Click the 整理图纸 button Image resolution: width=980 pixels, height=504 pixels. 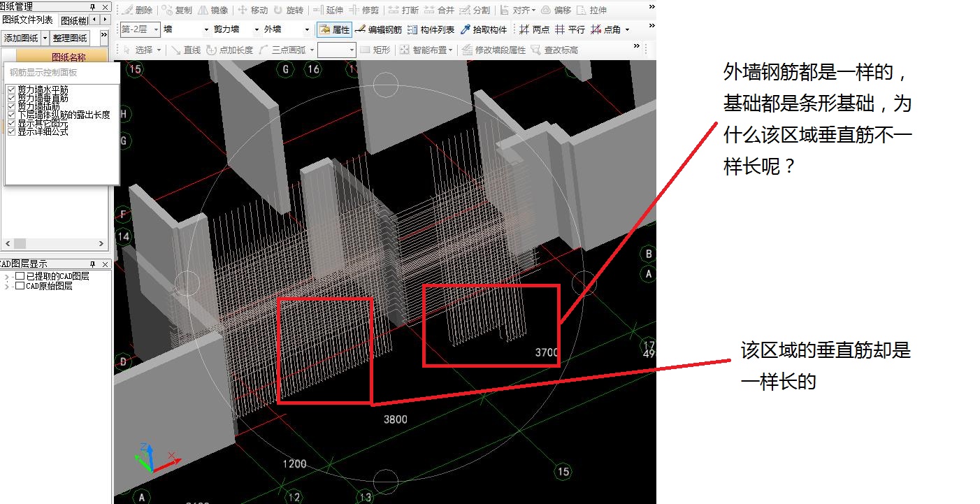[x=70, y=38]
